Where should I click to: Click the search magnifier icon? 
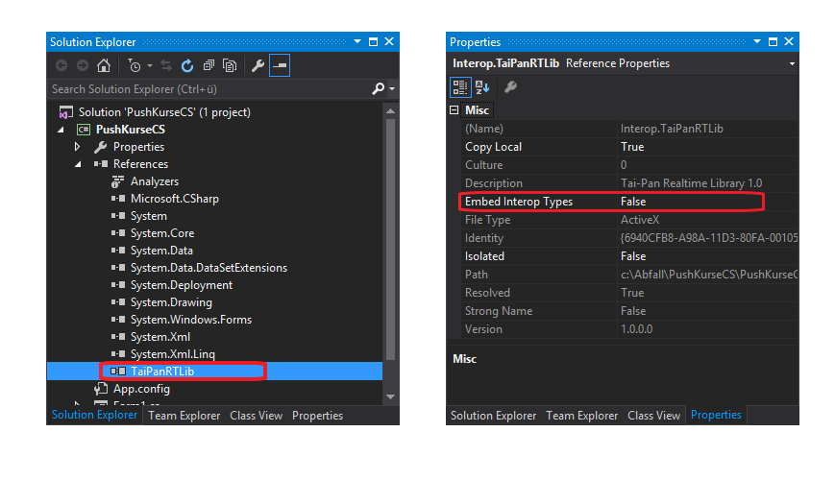coord(378,88)
